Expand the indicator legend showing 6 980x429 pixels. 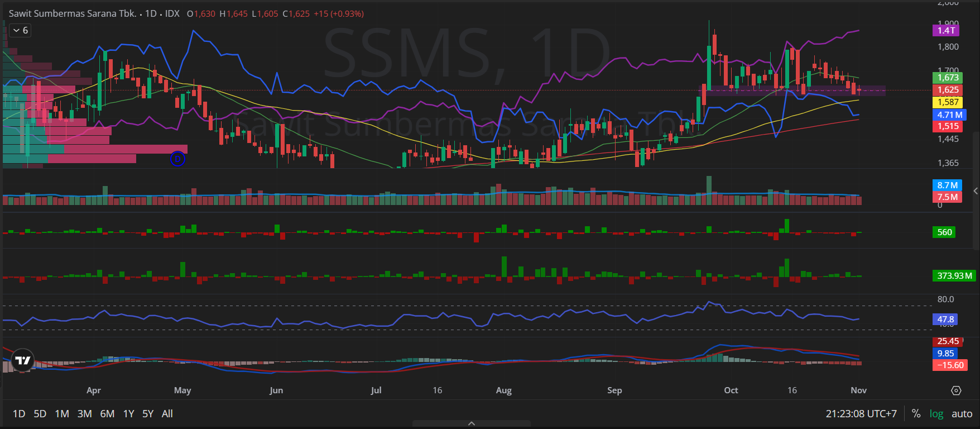click(20, 31)
